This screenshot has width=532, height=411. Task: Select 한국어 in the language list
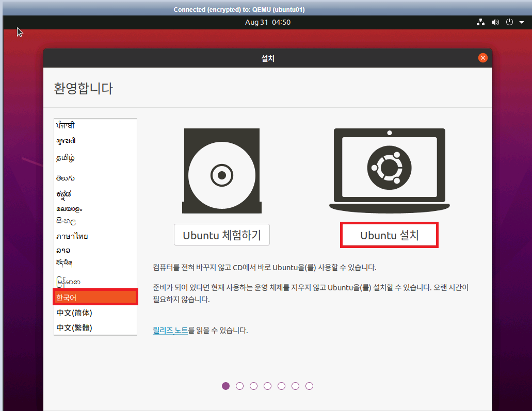point(95,298)
